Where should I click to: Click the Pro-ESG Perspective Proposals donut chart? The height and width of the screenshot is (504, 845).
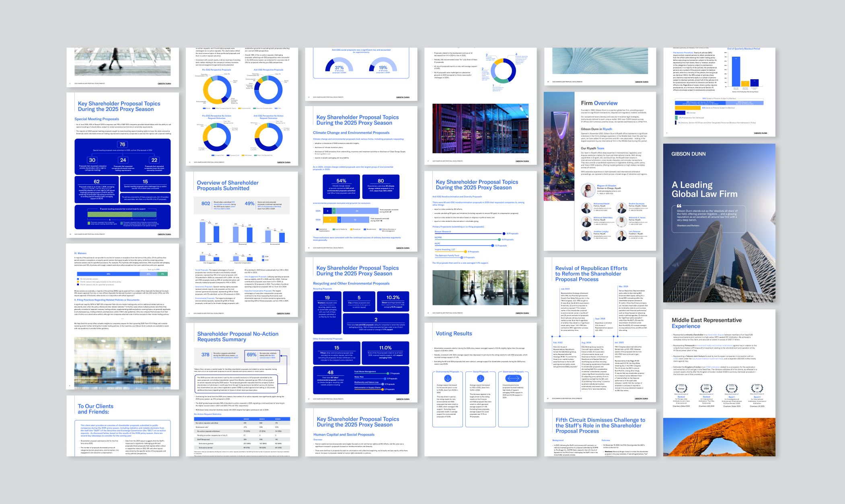(217, 90)
